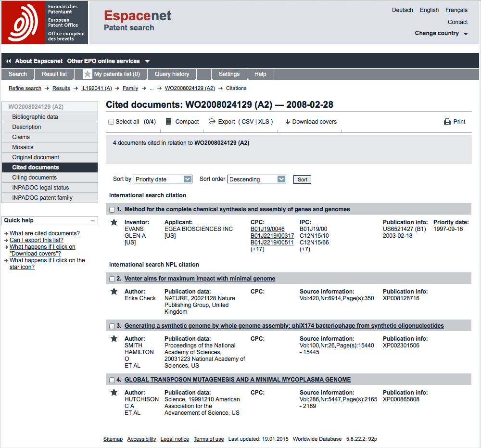Viewport: 481px width, 448px height.
Task: Open Citing documents in sidebar
Action: point(50,178)
